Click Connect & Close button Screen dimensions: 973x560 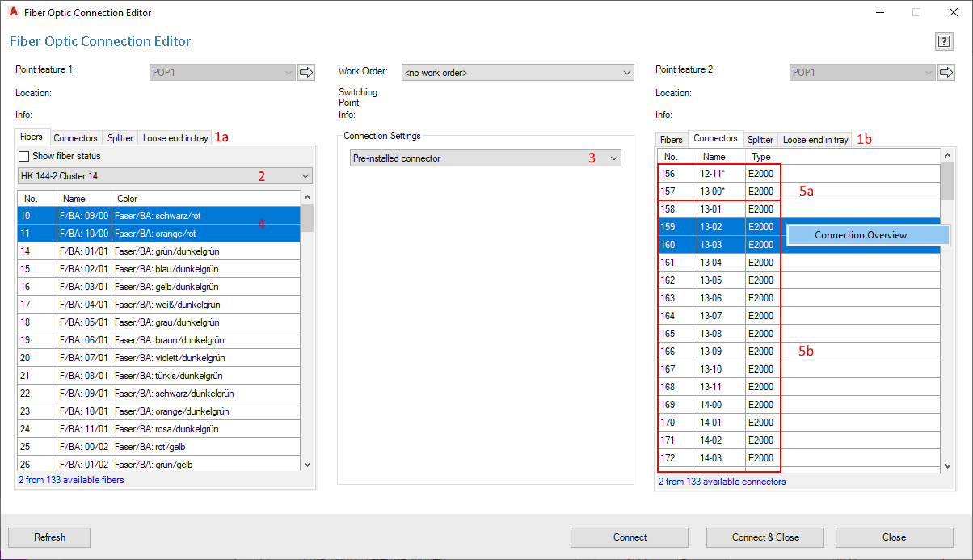click(x=765, y=537)
